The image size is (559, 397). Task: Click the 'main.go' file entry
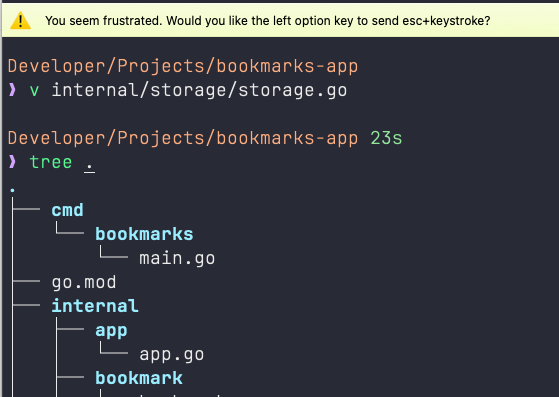click(177, 259)
